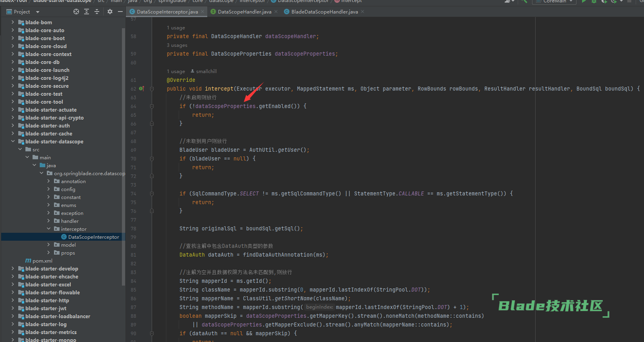Close the BladeDataScopeHandler.java tab
Screen dimensions: 644x342
[362, 12]
